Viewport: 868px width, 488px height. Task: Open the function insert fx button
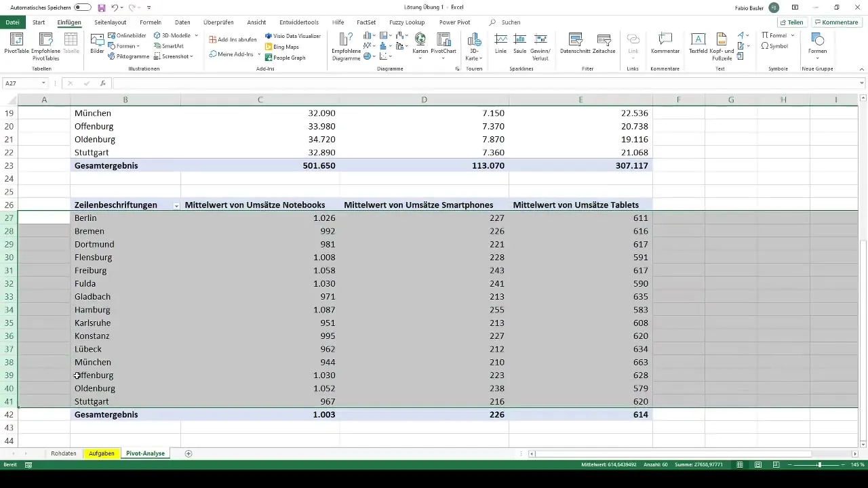click(102, 83)
